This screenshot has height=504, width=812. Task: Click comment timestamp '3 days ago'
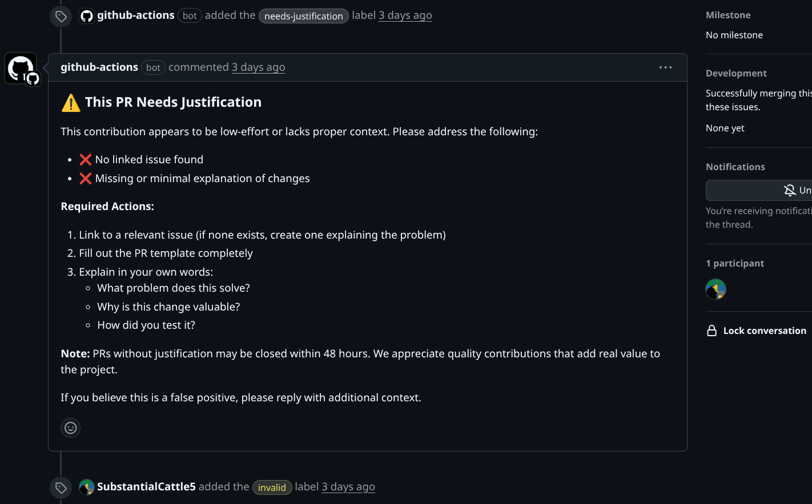click(258, 67)
